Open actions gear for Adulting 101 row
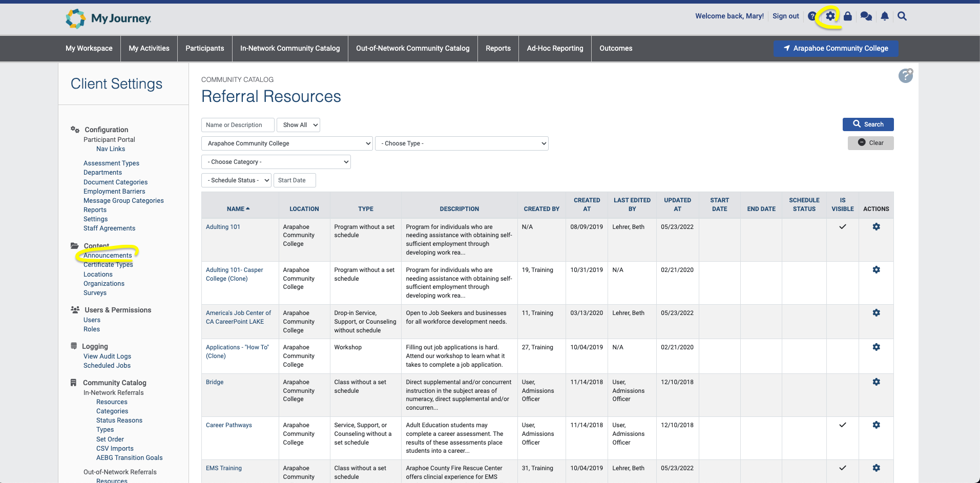This screenshot has width=980, height=483. click(876, 227)
